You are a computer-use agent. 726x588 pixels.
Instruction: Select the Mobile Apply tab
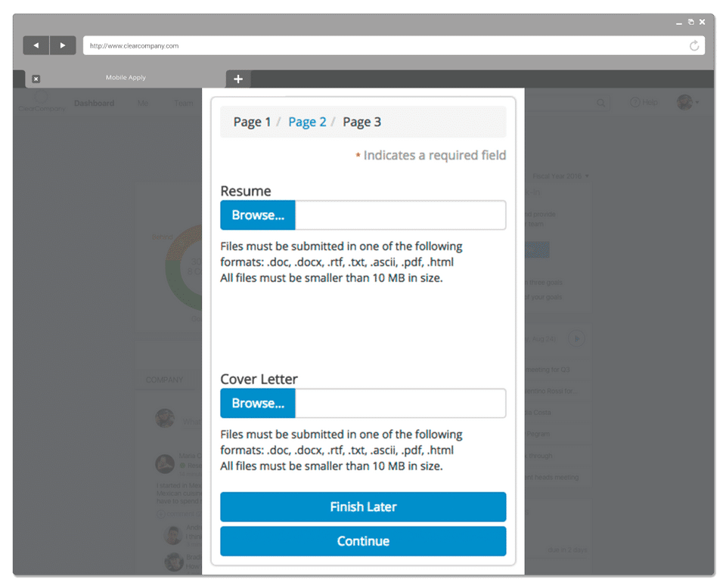(x=126, y=78)
